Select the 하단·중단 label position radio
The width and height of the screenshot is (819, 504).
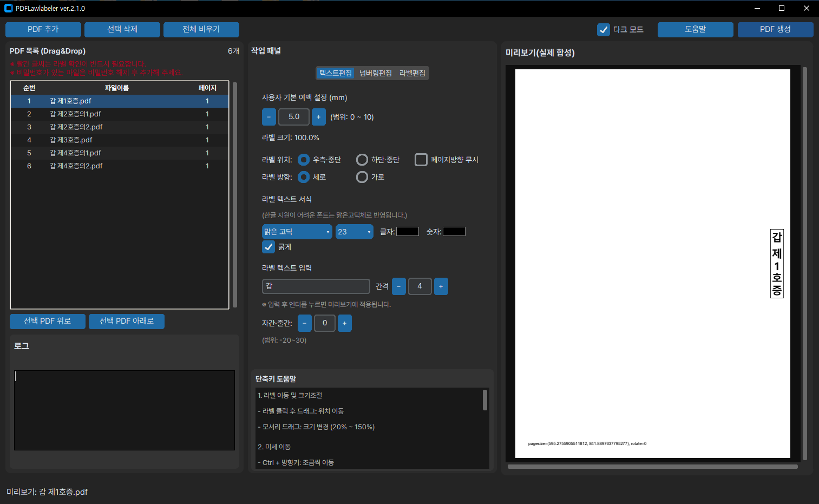pos(362,160)
